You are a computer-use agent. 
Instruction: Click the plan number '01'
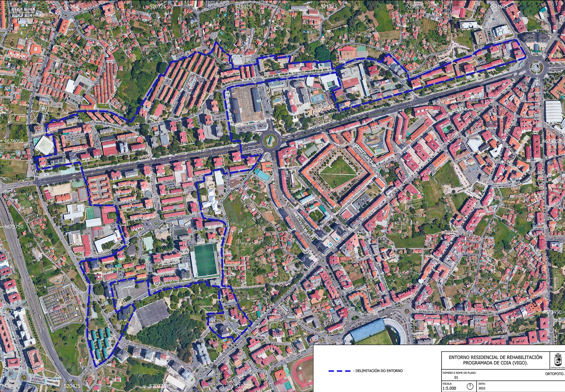tap(456, 377)
